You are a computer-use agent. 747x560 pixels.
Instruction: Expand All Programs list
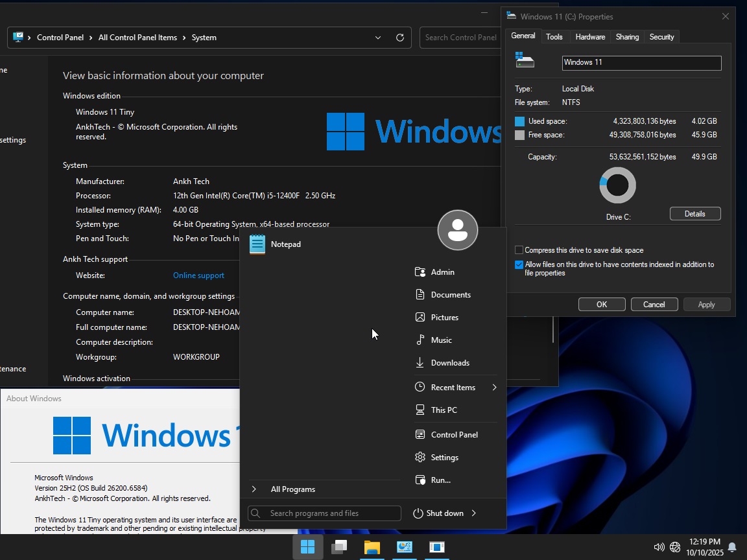click(292, 489)
